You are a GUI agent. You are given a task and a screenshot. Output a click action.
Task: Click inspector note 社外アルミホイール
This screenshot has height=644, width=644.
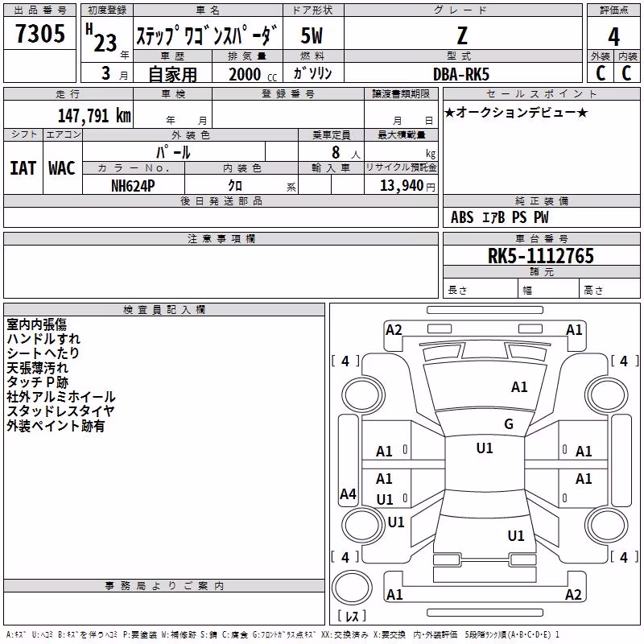pos(61,397)
